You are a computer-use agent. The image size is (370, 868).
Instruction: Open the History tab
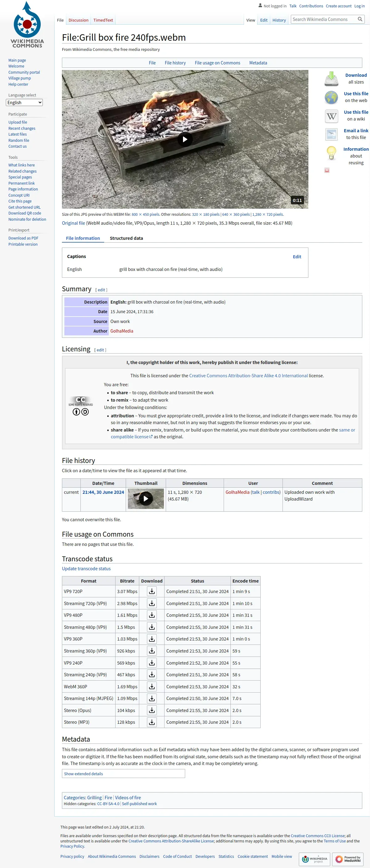(x=279, y=20)
